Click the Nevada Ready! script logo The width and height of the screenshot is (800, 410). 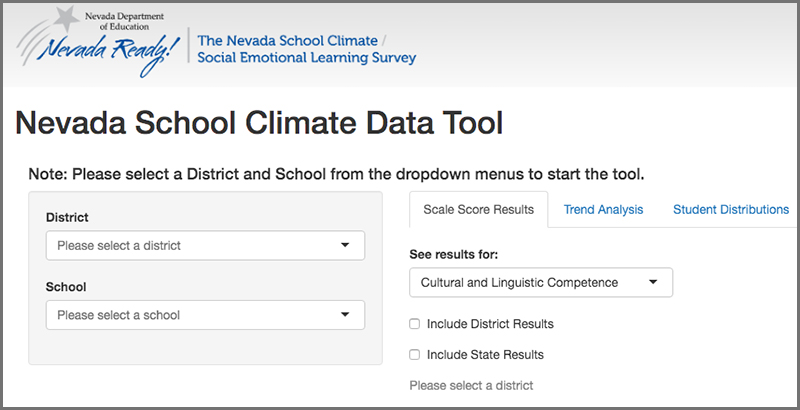point(111,53)
